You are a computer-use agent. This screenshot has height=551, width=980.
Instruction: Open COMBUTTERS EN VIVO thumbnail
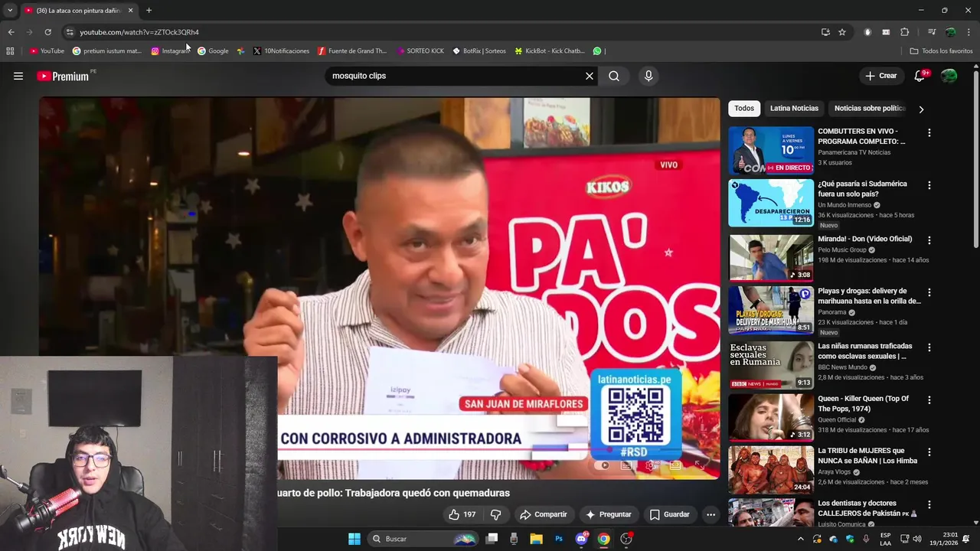coord(771,150)
